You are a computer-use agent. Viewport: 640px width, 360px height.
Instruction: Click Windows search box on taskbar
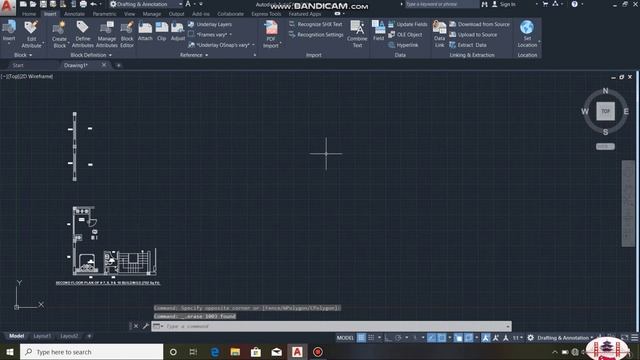[x=91, y=352]
